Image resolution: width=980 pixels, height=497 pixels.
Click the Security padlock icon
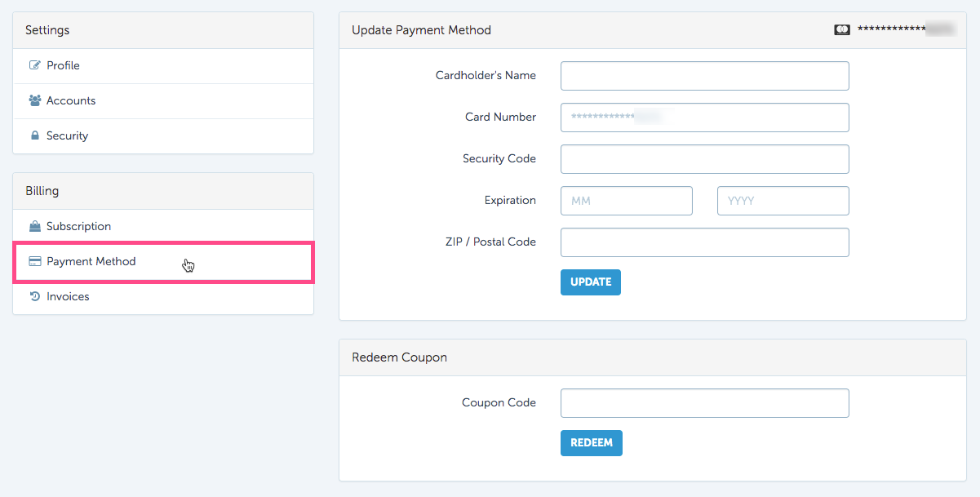(34, 135)
